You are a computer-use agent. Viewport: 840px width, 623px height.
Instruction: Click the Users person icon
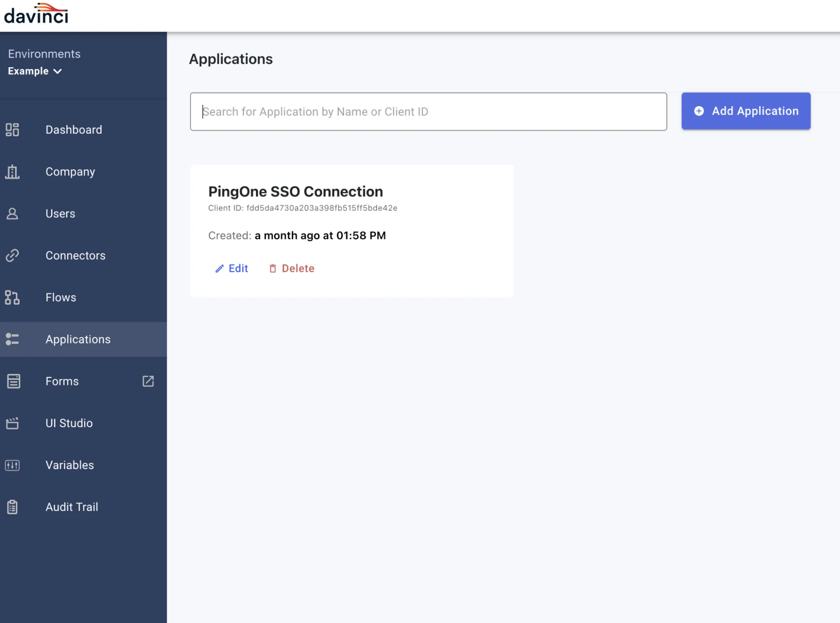(x=12, y=213)
